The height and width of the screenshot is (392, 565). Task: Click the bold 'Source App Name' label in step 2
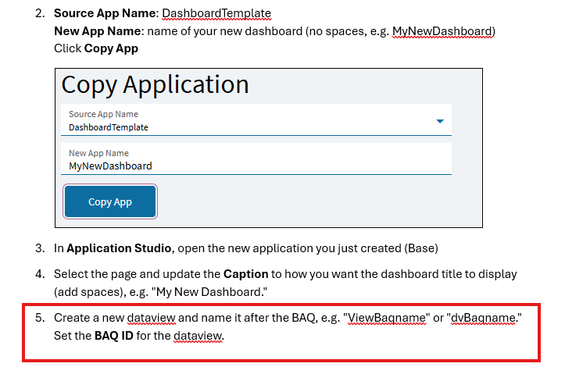click(x=105, y=13)
